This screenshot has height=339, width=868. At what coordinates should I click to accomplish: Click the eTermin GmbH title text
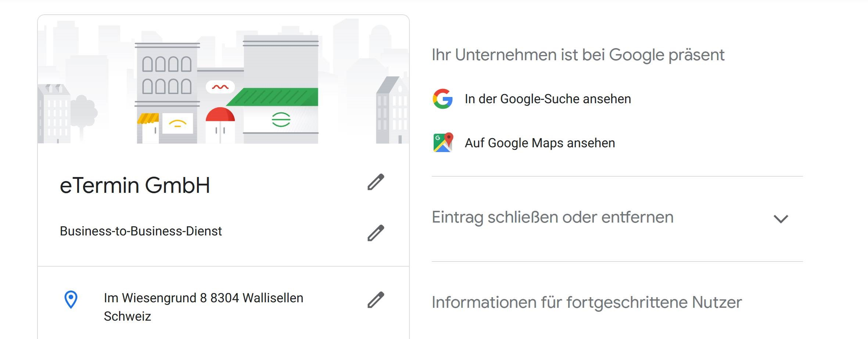pos(135,185)
